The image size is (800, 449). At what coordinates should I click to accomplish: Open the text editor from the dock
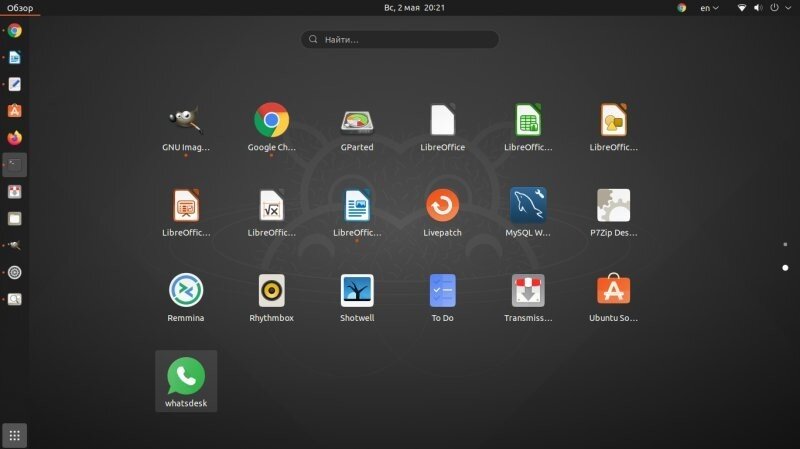pos(14,84)
